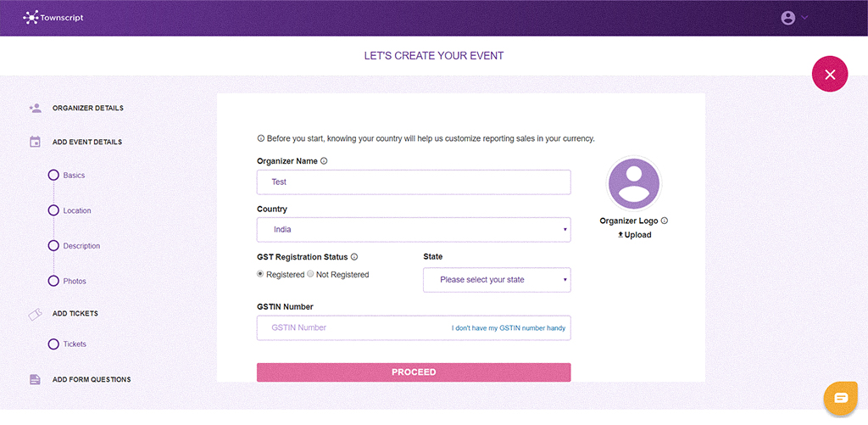
Task: Click info icon beside GST Registration Status
Action: coord(354,257)
